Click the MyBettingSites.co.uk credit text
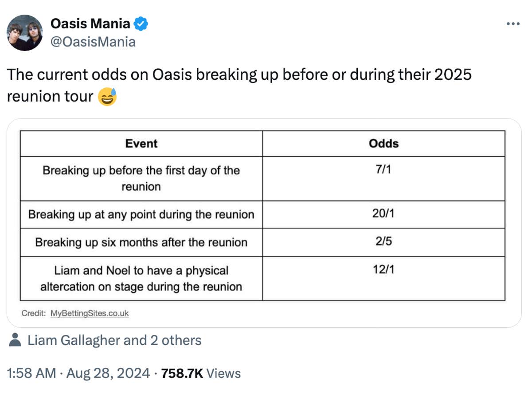This screenshot has width=532, height=393. point(90,313)
